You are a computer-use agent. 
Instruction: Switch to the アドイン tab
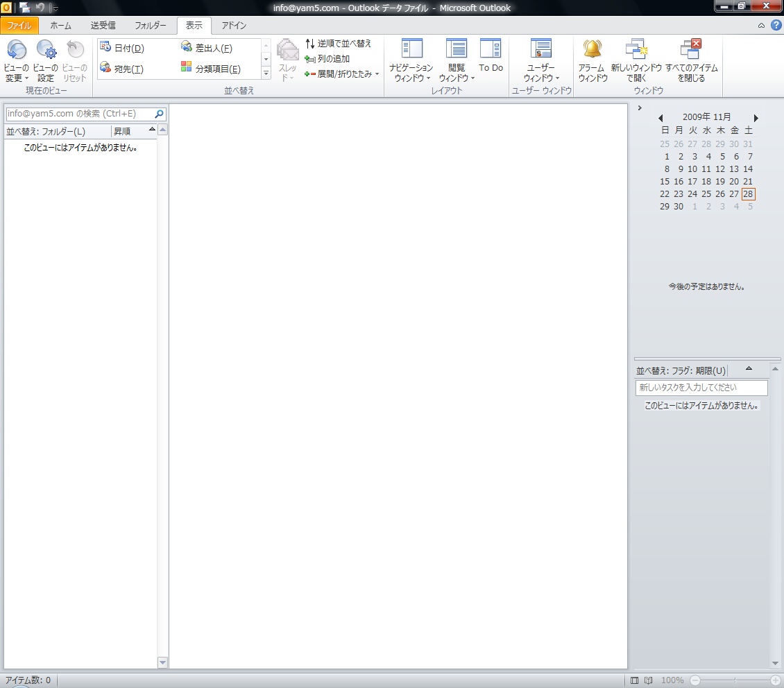click(x=234, y=26)
